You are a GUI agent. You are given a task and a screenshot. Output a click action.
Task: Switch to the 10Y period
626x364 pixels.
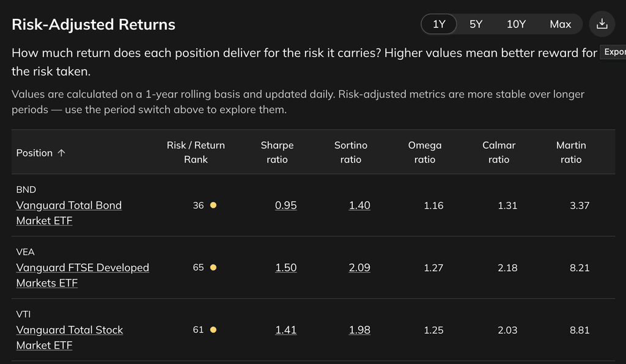[516, 24]
